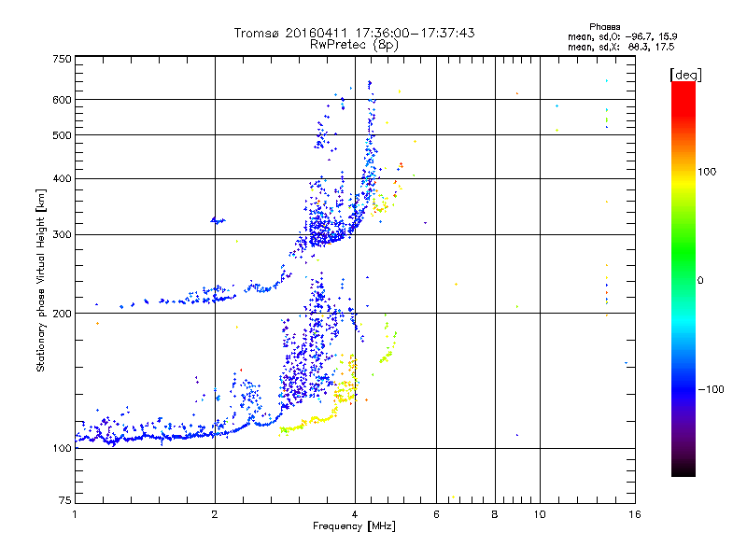Image resolution: width=747 pixels, height=560 pixels.
Task: Click the 'RwPretec (8p)' subtitle
Action: point(354,45)
